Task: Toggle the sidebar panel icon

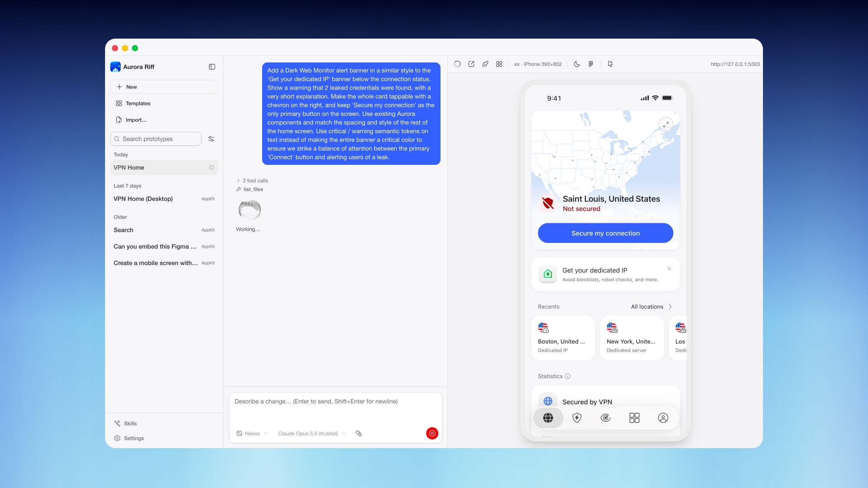Action: pos(212,67)
